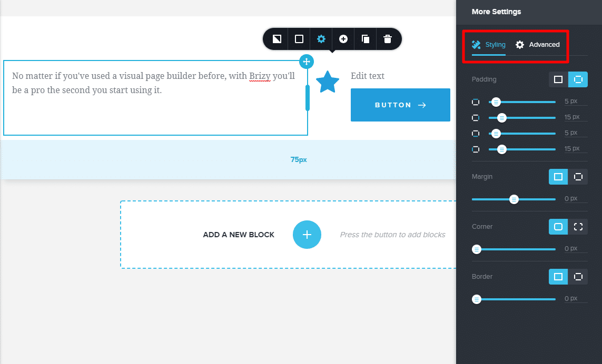Viewport: 602px width, 364px height.
Task: Click the background color icon in the floating toolbar
Action: click(x=277, y=39)
